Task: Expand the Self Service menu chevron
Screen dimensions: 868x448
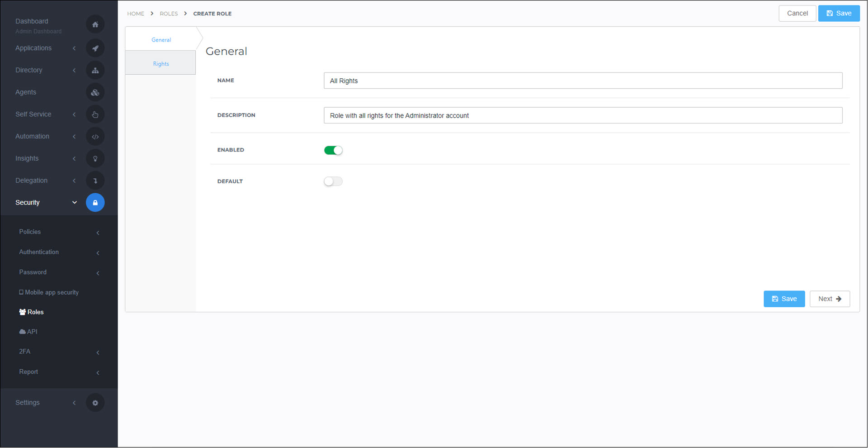Action: [74, 114]
